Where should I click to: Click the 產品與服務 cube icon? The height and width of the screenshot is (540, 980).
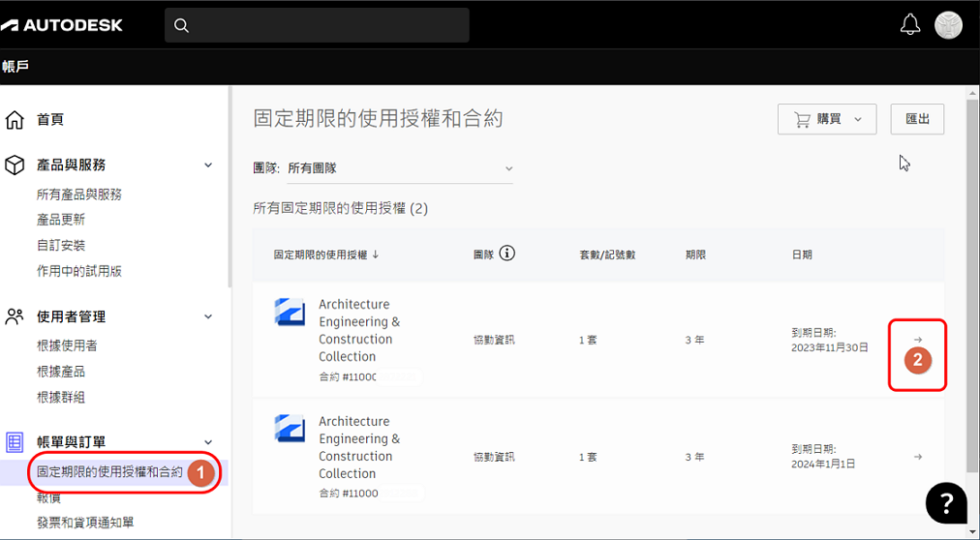(x=15, y=165)
